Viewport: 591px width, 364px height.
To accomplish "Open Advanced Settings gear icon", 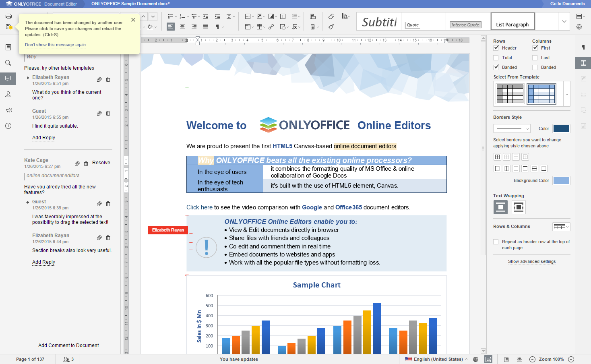I will click(x=579, y=27).
